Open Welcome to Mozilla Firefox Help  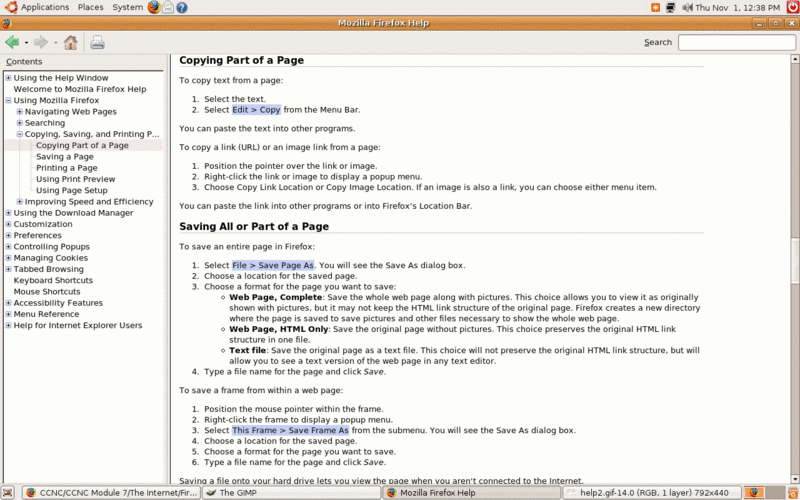80,89
